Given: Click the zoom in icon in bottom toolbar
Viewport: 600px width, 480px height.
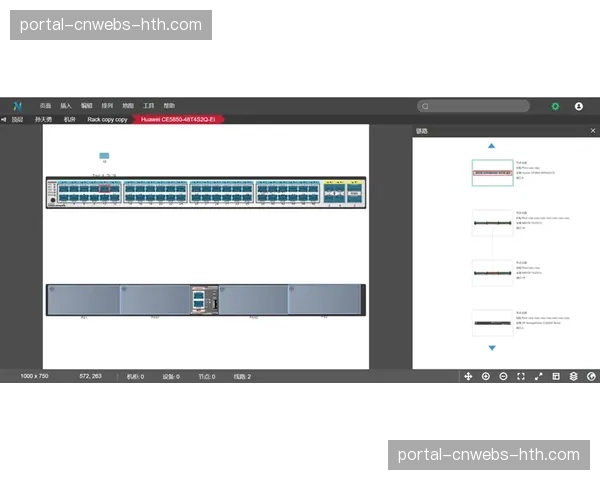Looking at the screenshot, I should click(x=486, y=377).
